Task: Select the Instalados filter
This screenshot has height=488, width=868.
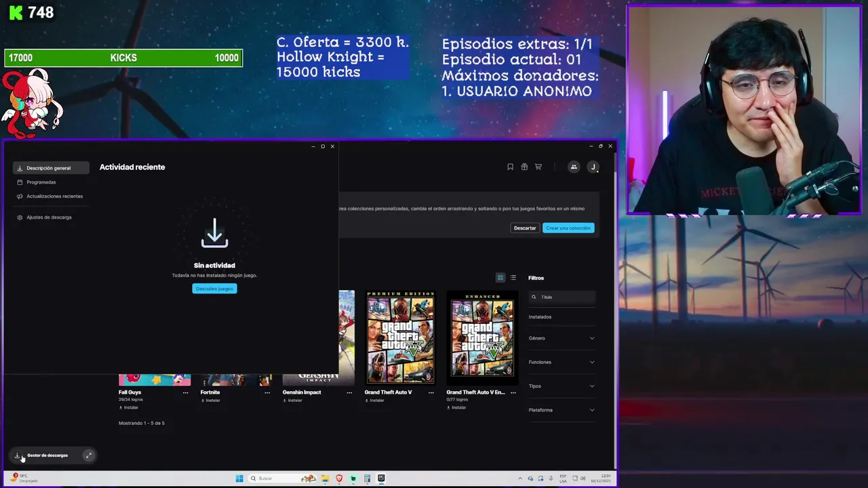Action: 540,317
